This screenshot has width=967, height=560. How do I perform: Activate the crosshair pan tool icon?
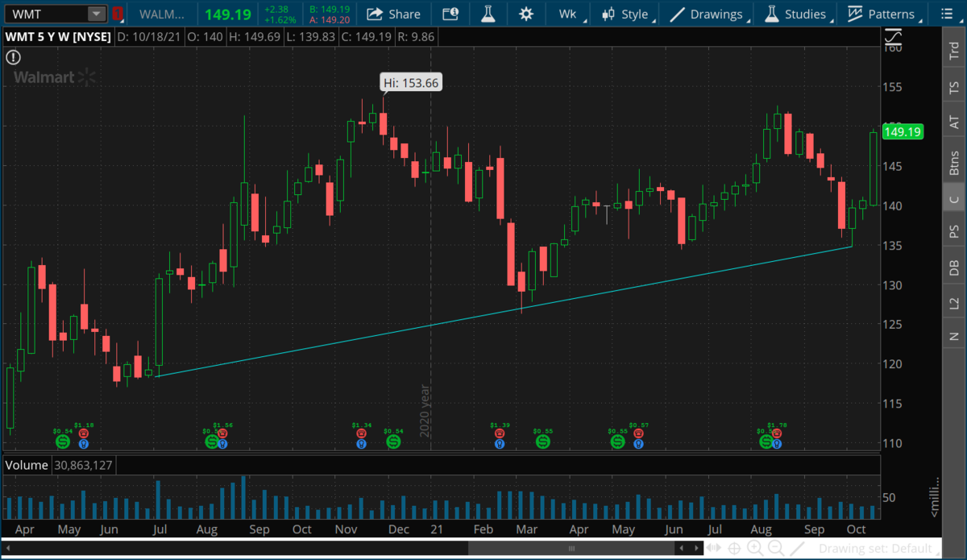pyautogui.click(x=734, y=549)
